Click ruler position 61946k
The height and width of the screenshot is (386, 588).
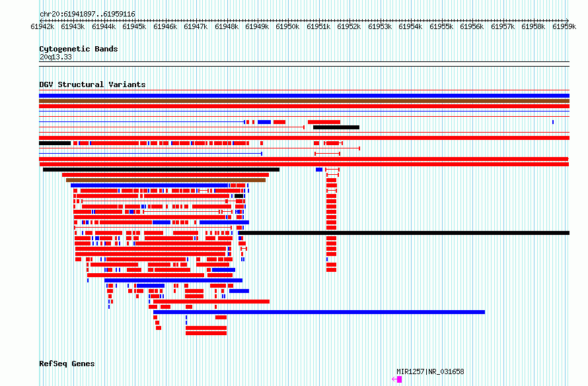pos(165,26)
